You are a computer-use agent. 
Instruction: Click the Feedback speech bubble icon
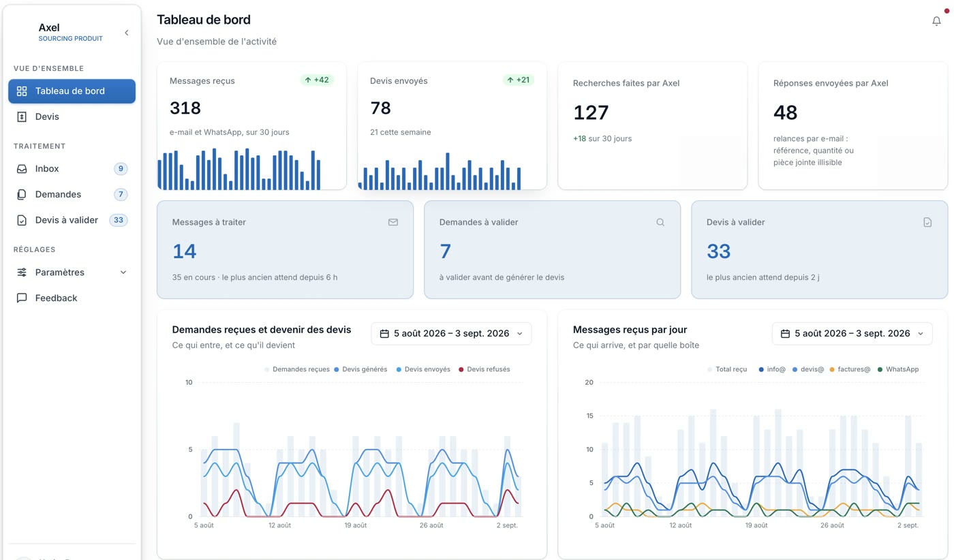[22, 298]
